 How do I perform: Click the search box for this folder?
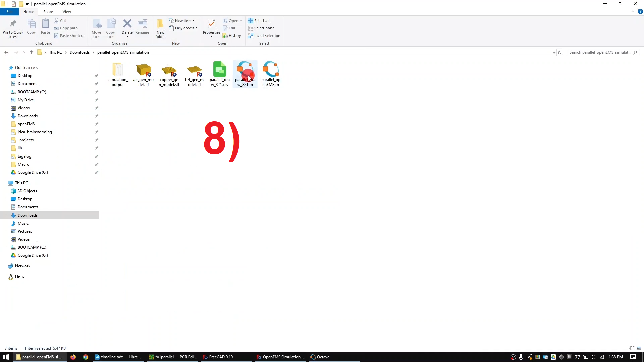click(x=600, y=52)
